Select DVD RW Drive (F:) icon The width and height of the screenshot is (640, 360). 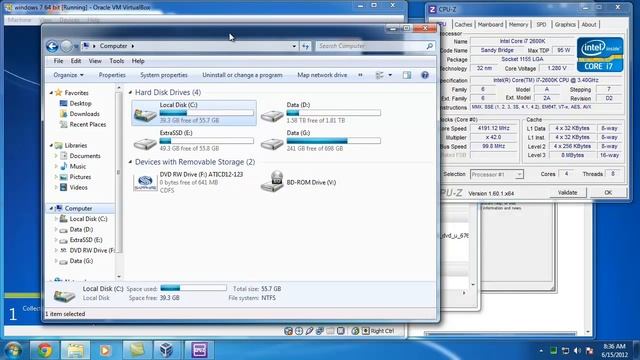tap(145, 182)
